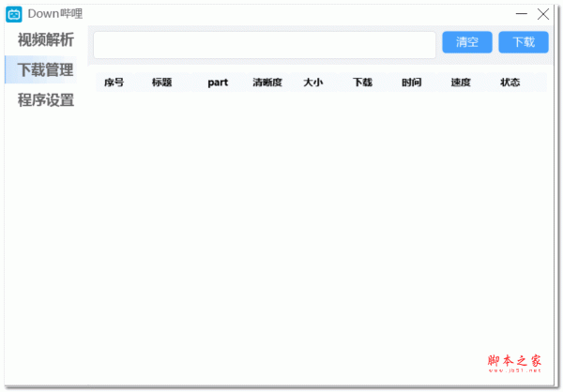The height and width of the screenshot is (392, 563).
Task: Click the 清空 clear button
Action: 467,42
